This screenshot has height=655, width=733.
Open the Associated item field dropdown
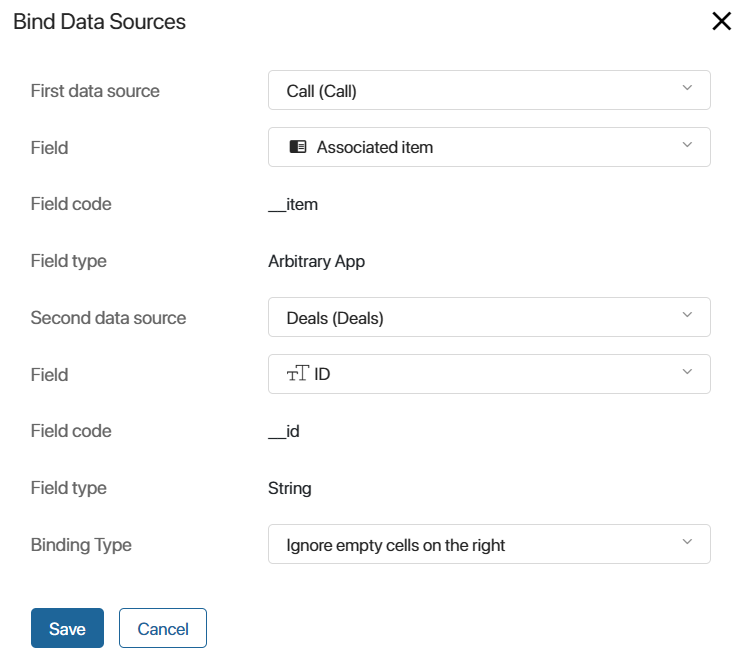tap(489, 147)
